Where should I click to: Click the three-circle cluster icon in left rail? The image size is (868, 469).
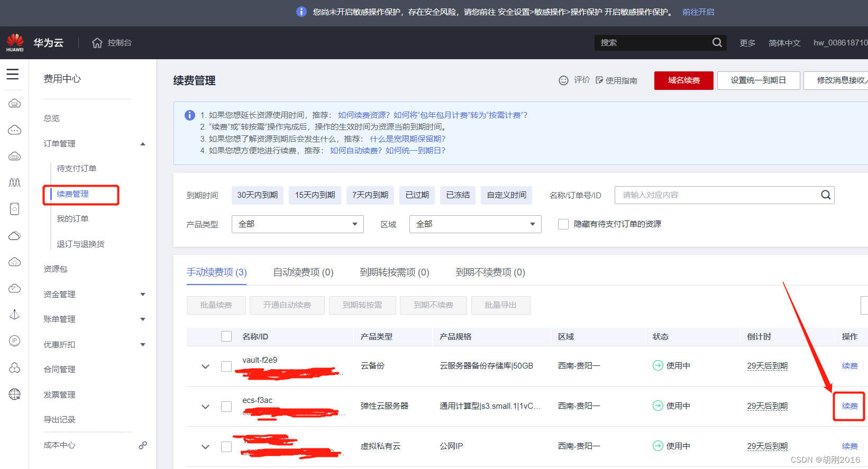(15, 367)
